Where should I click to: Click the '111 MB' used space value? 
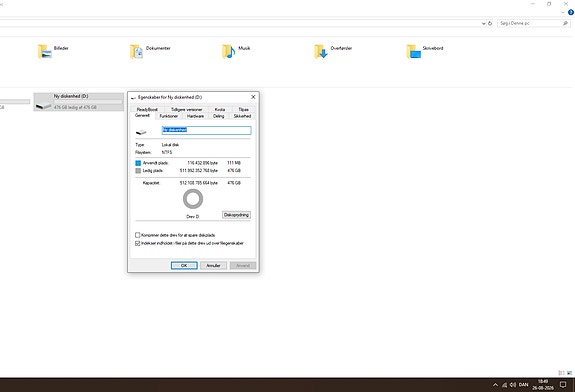234,163
